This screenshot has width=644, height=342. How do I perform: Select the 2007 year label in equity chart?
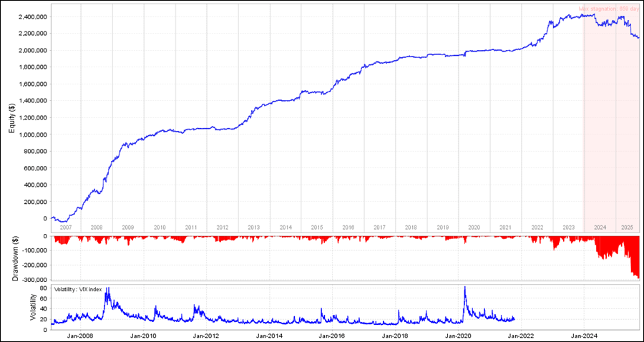click(65, 227)
